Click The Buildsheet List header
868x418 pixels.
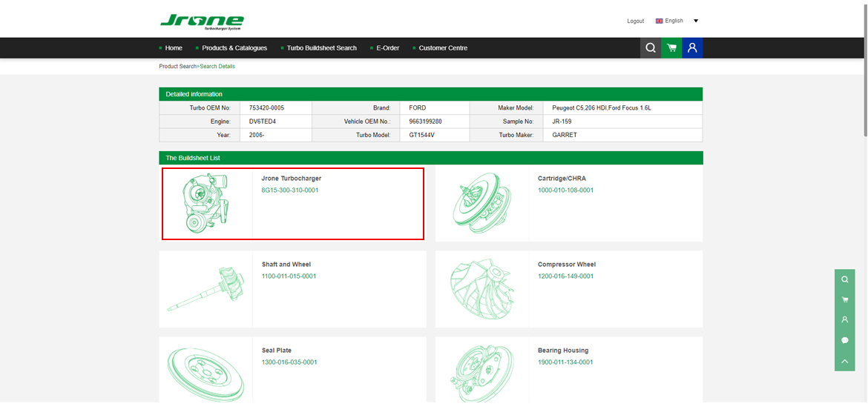coord(431,158)
